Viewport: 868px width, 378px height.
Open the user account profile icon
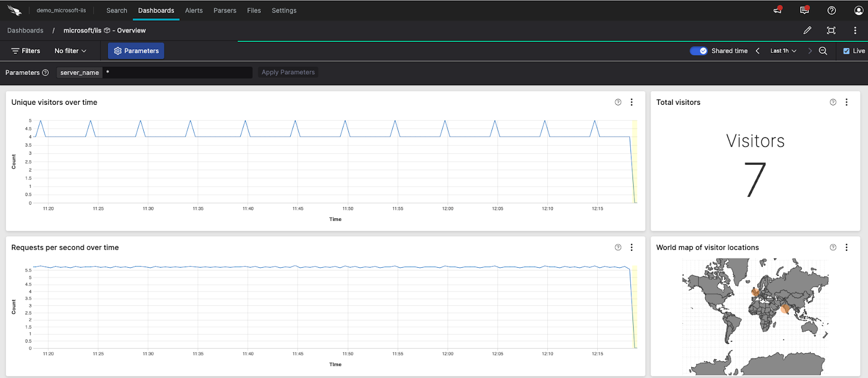pyautogui.click(x=858, y=10)
